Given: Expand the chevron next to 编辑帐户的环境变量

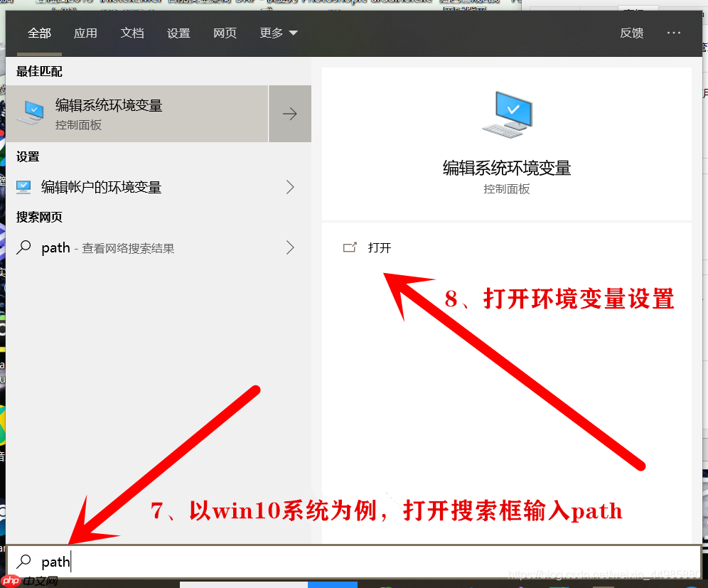Looking at the screenshot, I should (x=289, y=187).
